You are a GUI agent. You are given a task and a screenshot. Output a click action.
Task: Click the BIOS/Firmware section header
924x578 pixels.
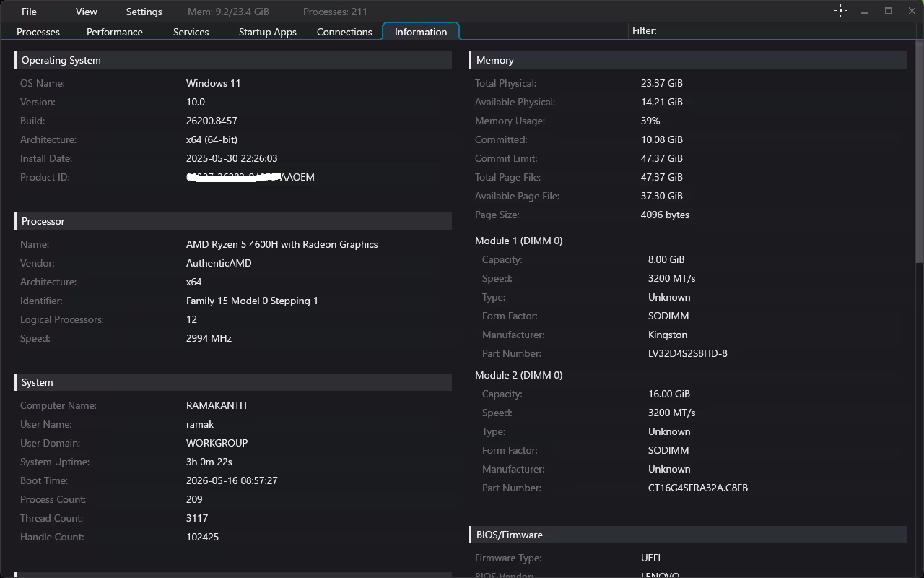pyautogui.click(x=688, y=535)
